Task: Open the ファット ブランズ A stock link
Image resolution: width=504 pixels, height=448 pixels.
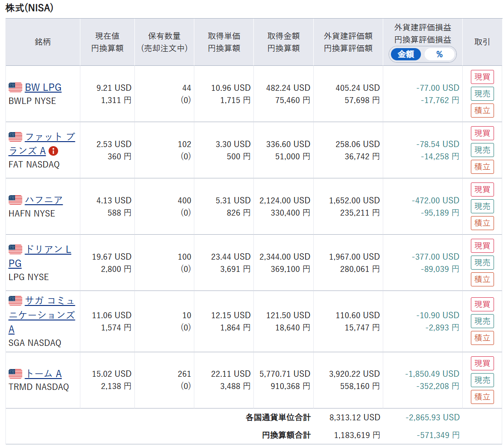Action: pyautogui.click(x=42, y=143)
